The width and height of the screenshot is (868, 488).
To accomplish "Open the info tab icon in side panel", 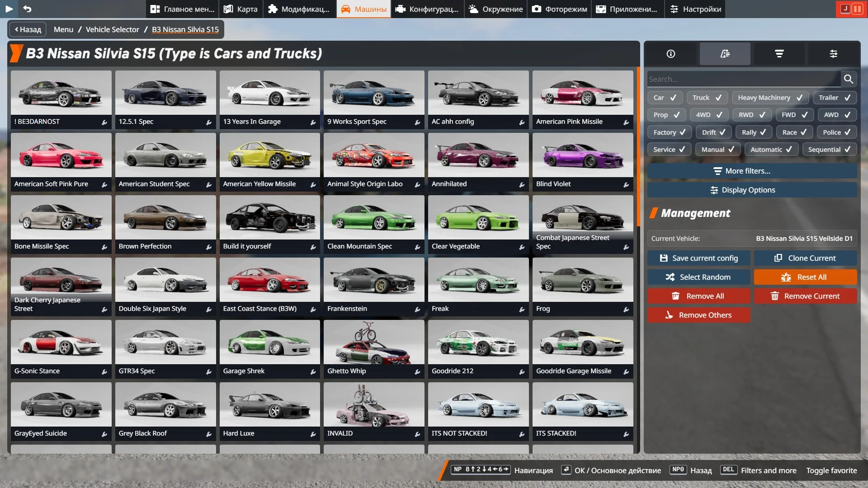I will pyautogui.click(x=671, y=54).
